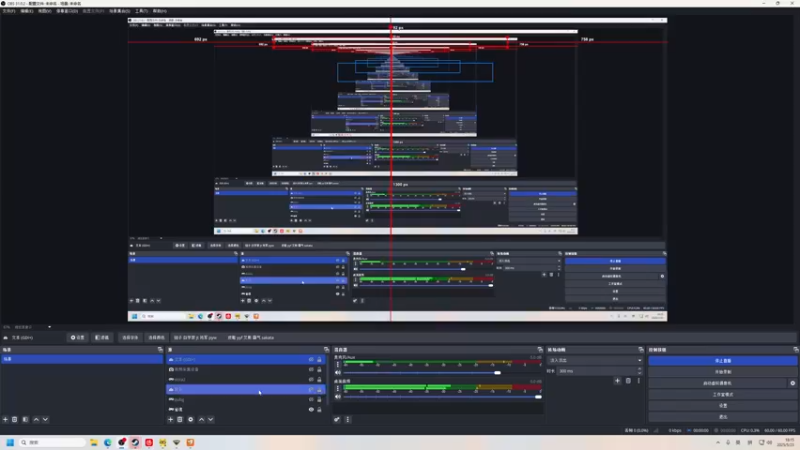Viewport: 800px width, 450px height.
Task: Open the preview zoom percentage dropdown
Action: pyautogui.click(x=28, y=327)
